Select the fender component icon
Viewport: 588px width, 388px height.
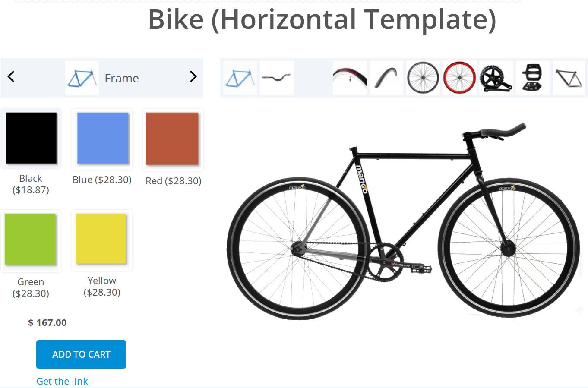click(x=386, y=77)
